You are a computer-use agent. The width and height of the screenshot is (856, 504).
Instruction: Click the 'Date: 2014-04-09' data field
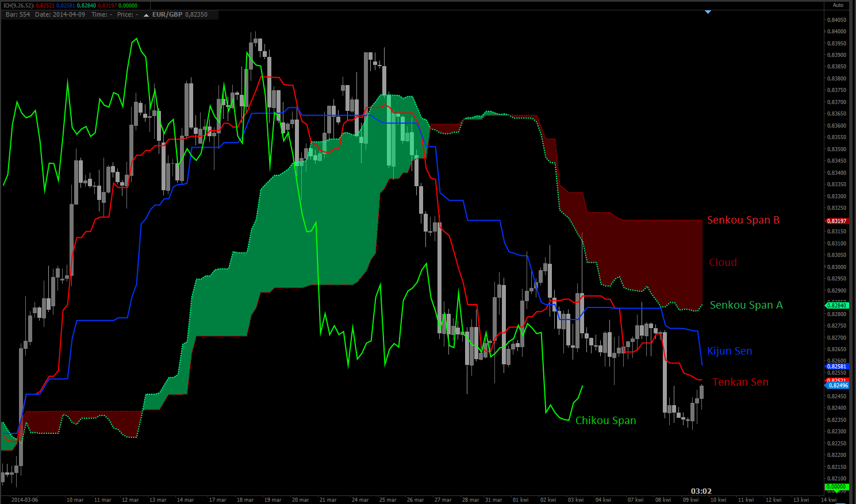tap(60, 14)
